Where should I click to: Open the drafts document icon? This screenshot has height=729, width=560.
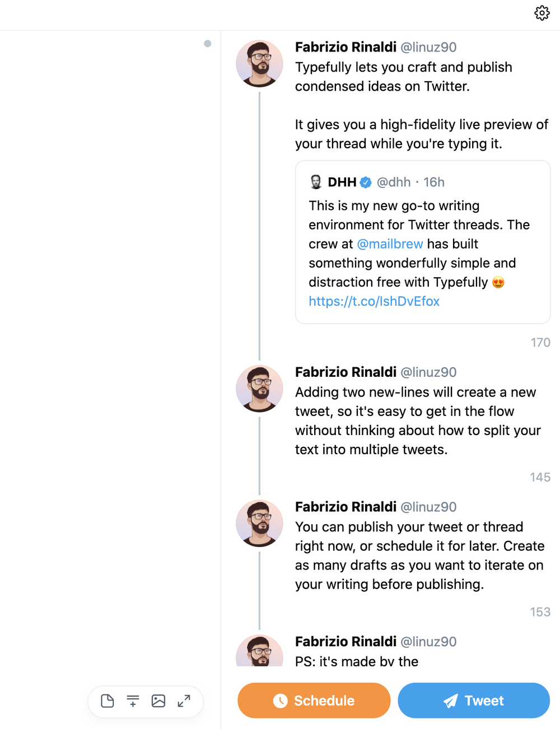coord(106,700)
